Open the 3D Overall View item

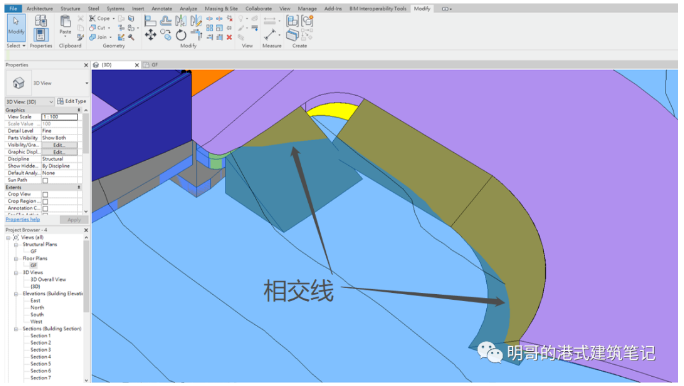pos(48,280)
